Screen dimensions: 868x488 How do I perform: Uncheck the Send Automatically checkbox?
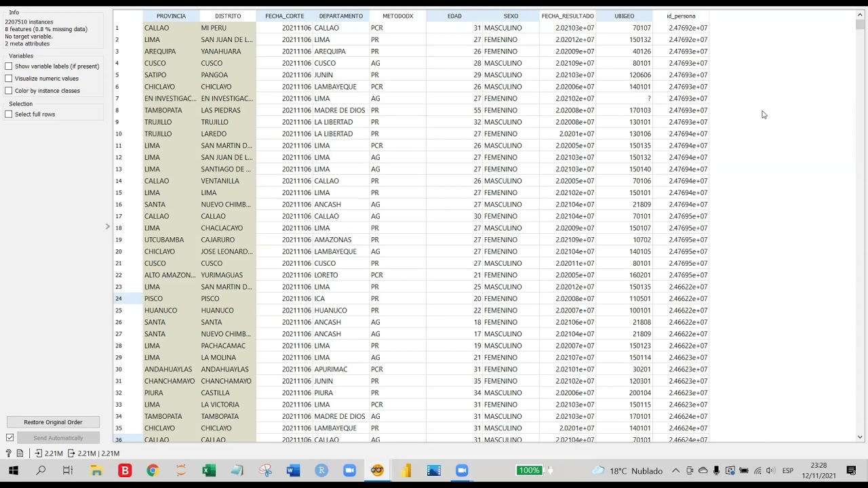click(9, 438)
